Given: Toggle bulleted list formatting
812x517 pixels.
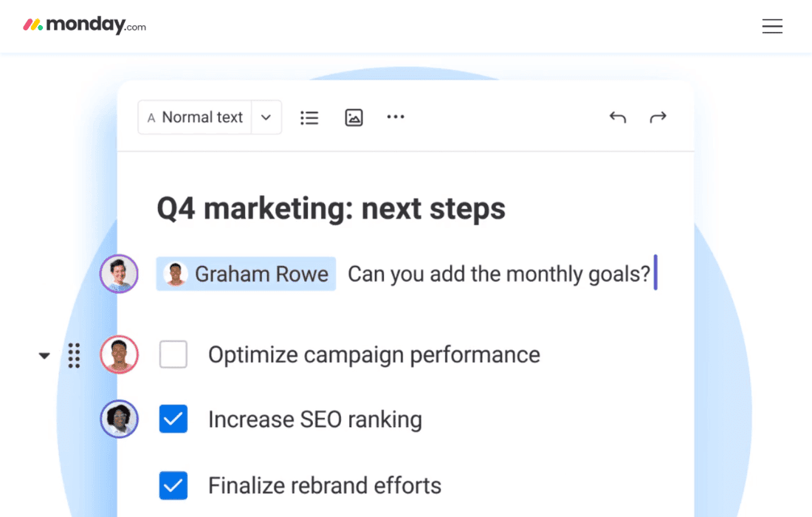Looking at the screenshot, I should click(x=309, y=117).
